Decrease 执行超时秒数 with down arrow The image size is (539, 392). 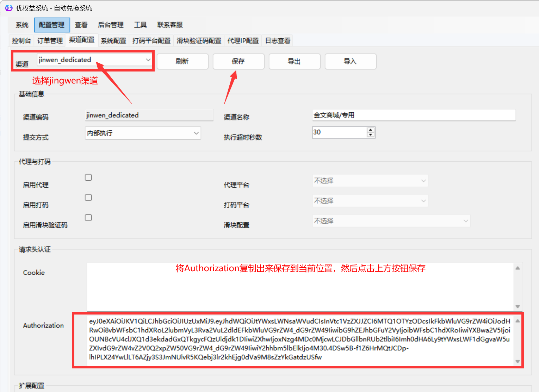pyautogui.click(x=371, y=135)
